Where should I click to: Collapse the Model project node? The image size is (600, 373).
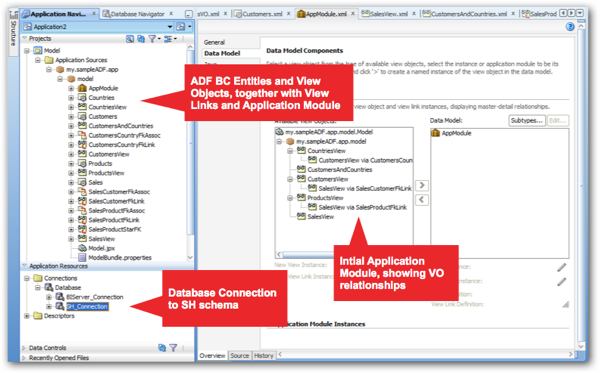27,50
